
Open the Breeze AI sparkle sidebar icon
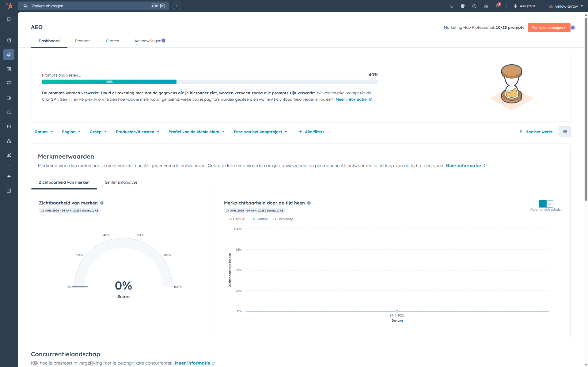[9, 176]
